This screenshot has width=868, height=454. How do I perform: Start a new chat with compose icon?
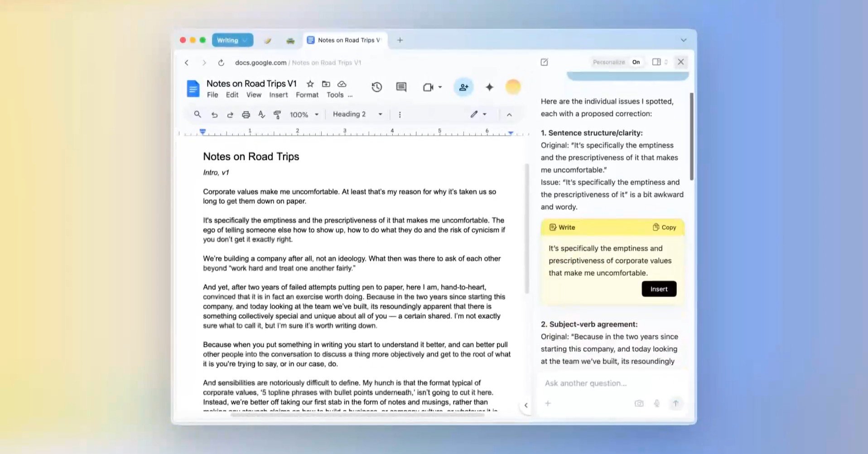point(545,62)
